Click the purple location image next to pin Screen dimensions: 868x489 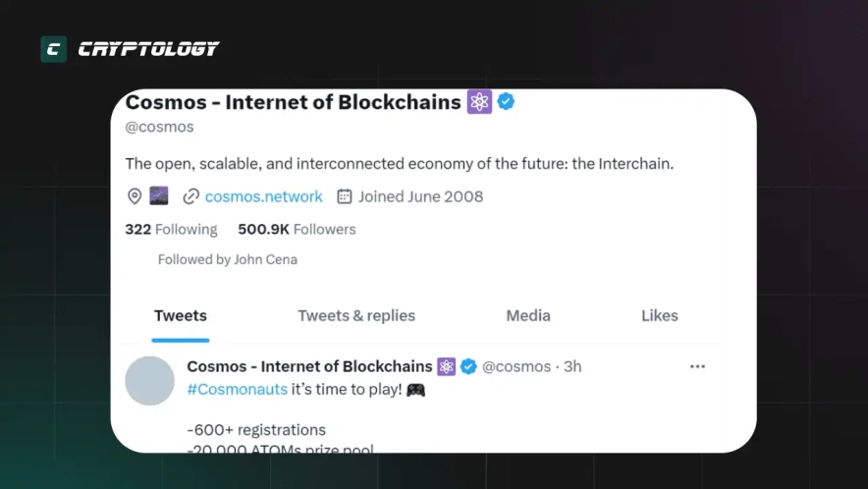pos(159,196)
